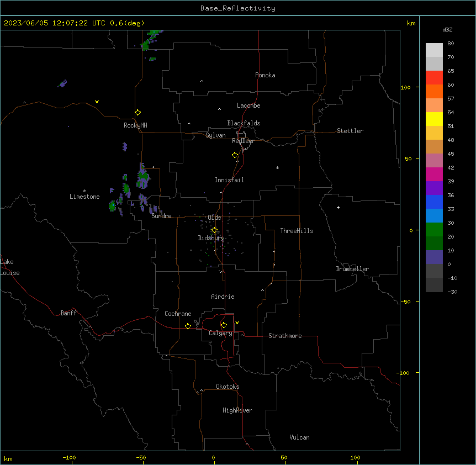Click the RedDeer city label

tap(243, 141)
